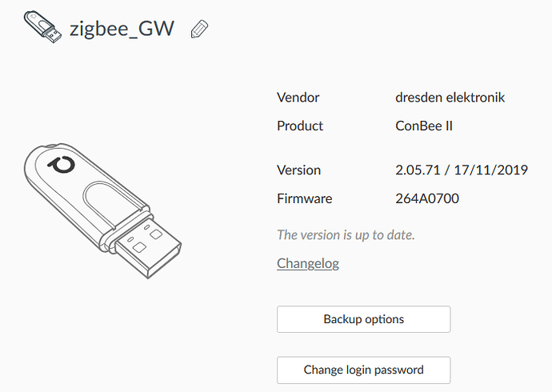The height and width of the screenshot is (392, 552).
Task: Click the Change login password button
Action: click(364, 370)
